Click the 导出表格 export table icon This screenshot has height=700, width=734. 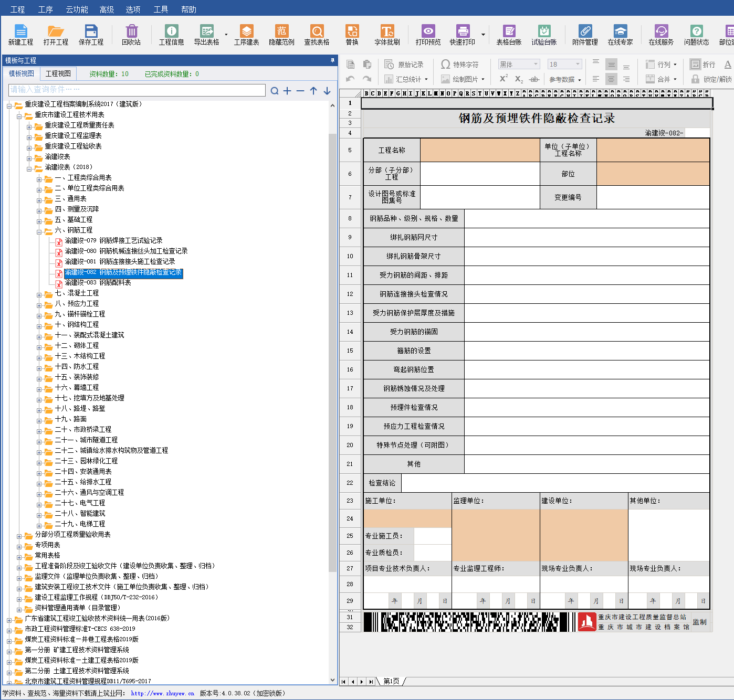[x=206, y=35]
